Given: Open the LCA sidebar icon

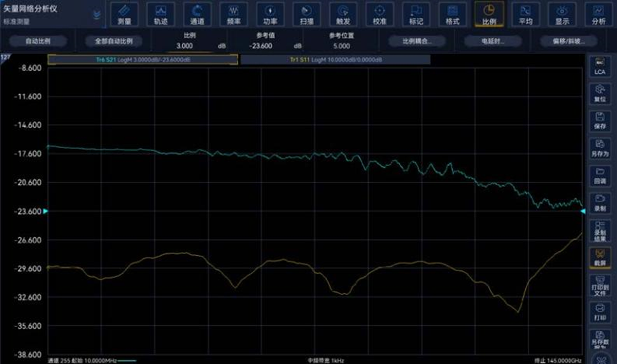Looking at the screenshot, I should 599,66.
